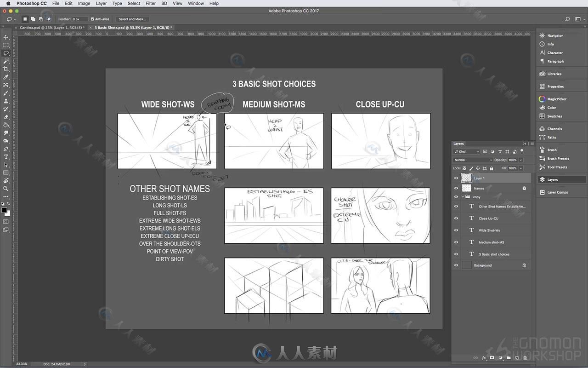This screenshot has height=368, width=588.
Task: Open the Select menu
Action: [134, 3]
